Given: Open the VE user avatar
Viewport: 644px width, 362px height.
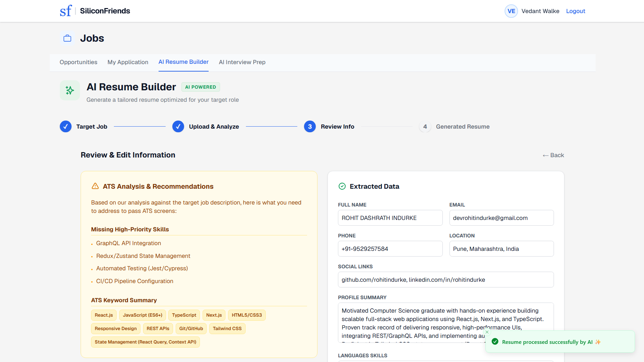Looking at the screenshot, I should (x=511, y=11).
